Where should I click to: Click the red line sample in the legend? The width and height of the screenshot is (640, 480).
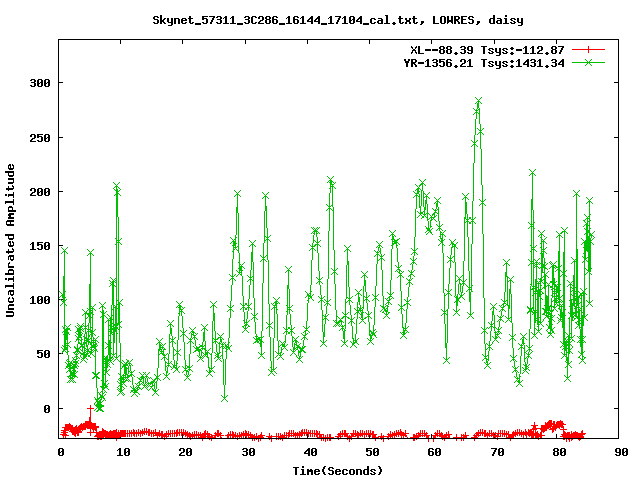coord(588,50)
